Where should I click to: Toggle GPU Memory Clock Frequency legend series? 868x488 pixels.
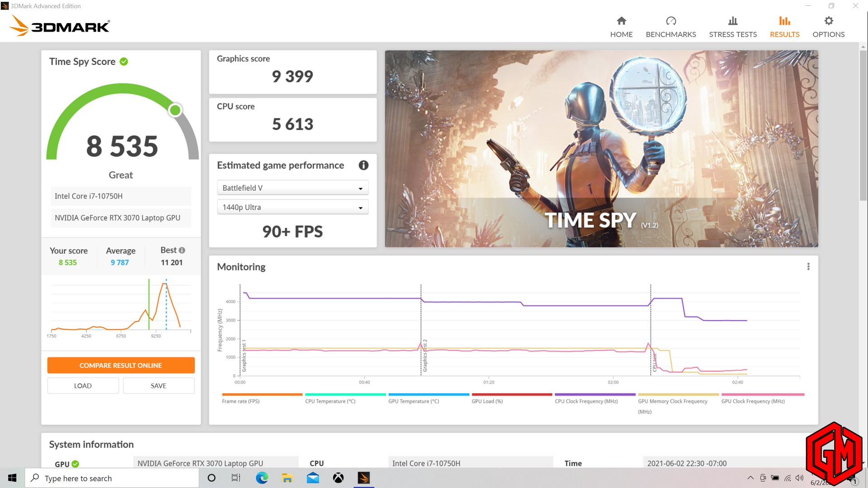[x=678, y=404]
